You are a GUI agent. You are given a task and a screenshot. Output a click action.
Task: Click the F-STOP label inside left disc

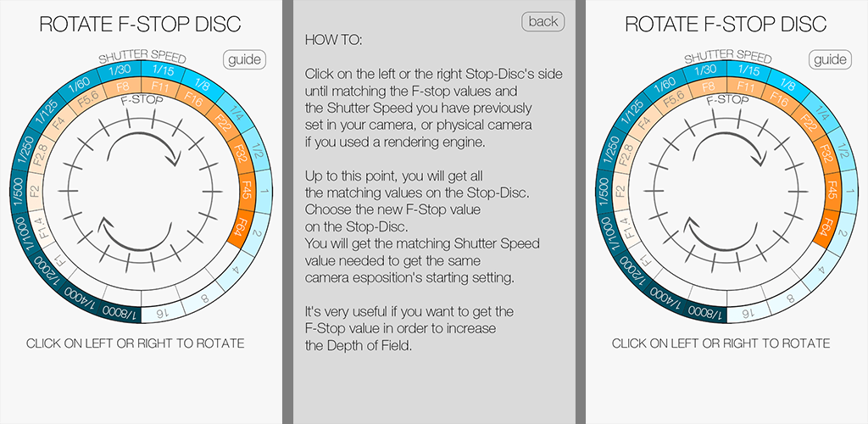pyautogui.click(x=142, y=100)
